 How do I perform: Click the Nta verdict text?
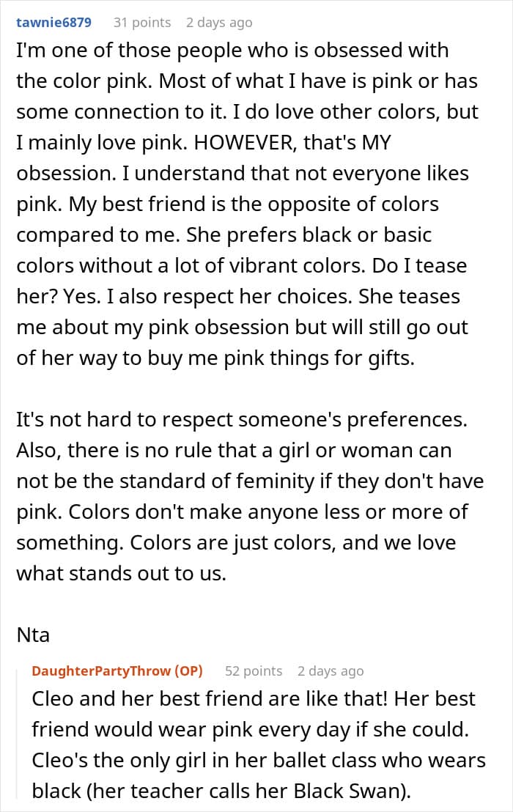coord(33,635)
